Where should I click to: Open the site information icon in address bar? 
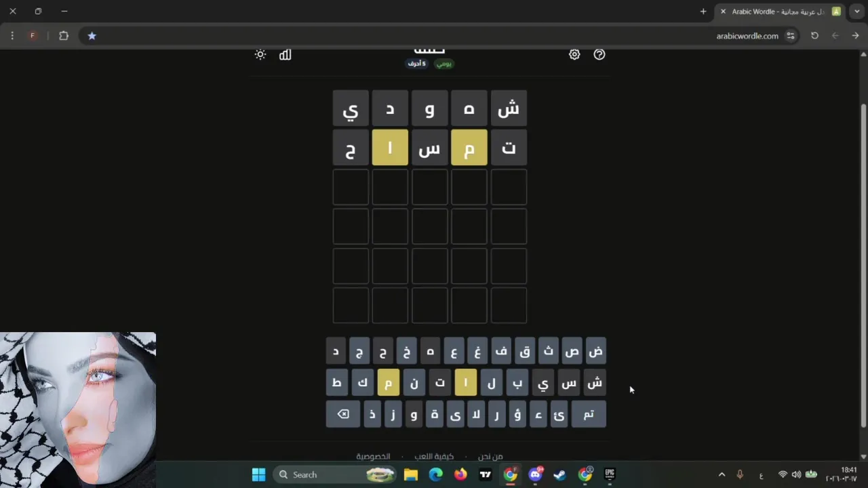[x=790, y=36]
